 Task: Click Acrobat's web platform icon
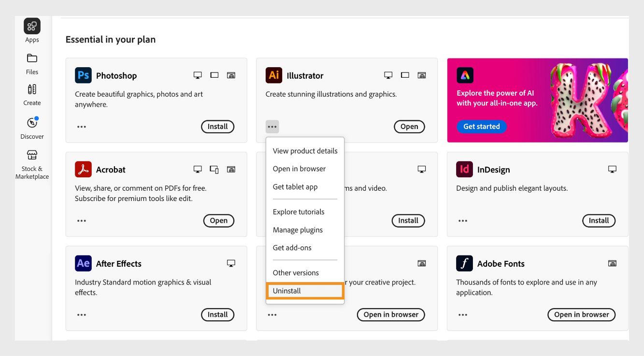click(231, 170)
